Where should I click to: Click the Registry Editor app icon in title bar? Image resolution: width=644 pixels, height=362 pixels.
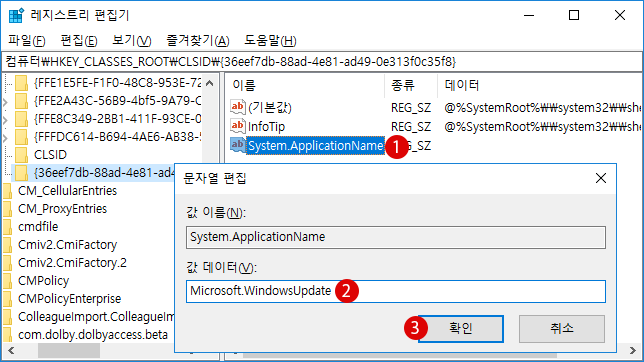[x=16, y=15]
